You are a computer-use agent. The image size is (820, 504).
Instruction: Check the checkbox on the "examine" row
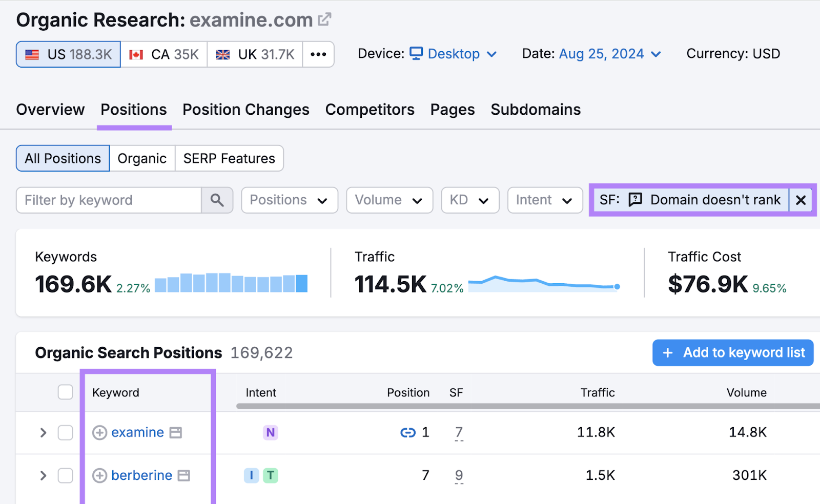[65, 433]
